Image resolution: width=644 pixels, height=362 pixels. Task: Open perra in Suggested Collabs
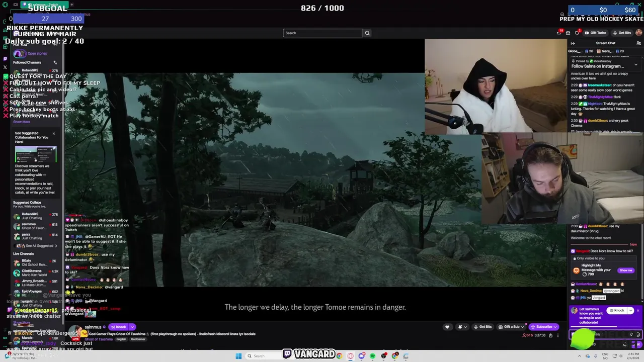(x=35, y=236)
